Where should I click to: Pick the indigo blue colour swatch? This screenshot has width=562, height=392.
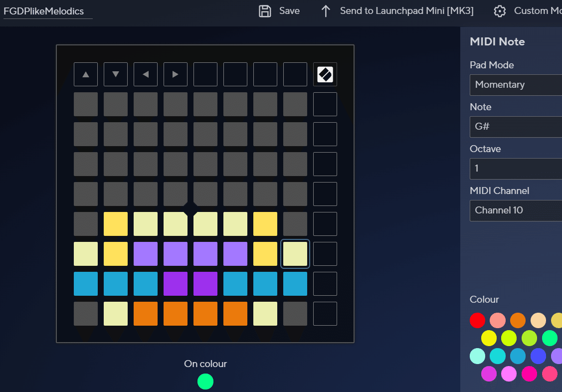click(x=538, y=356)
